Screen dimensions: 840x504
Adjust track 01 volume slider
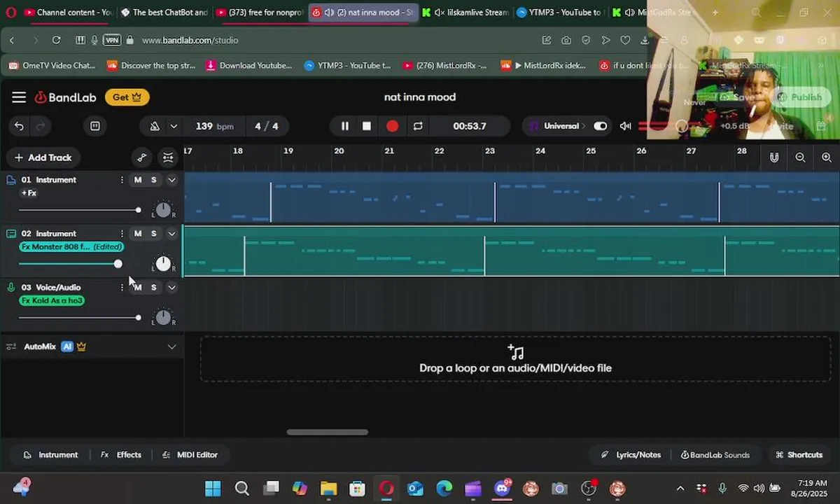pyautogui.click(x=79, y=210)
